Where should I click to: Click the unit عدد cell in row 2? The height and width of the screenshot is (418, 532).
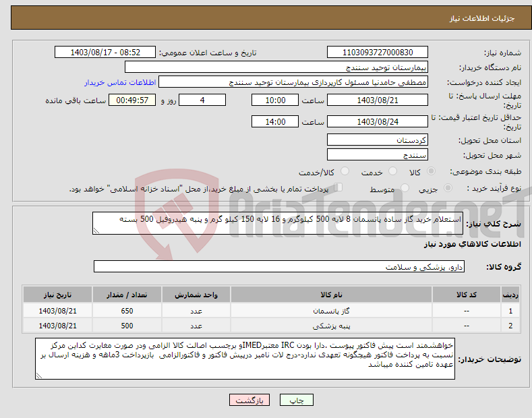coord(196,326)
